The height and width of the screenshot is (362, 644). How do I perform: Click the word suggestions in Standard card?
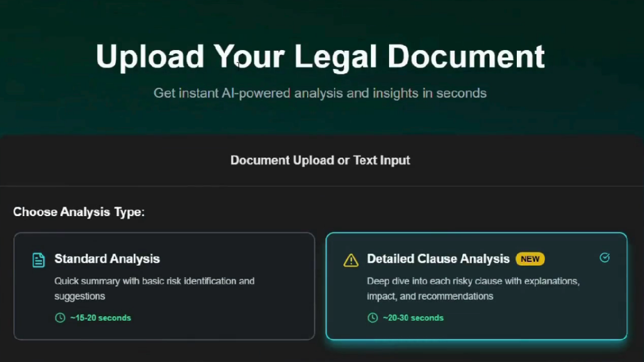[x=80, y=296]
